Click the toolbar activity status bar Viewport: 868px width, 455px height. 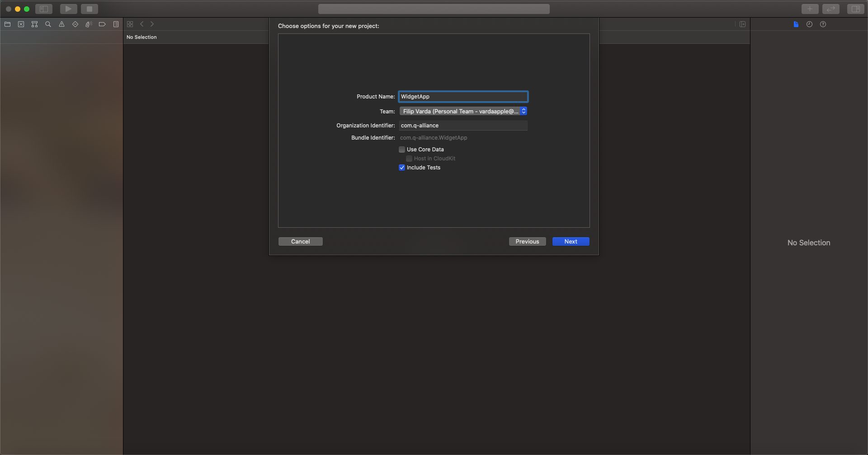tap(434, 9)
